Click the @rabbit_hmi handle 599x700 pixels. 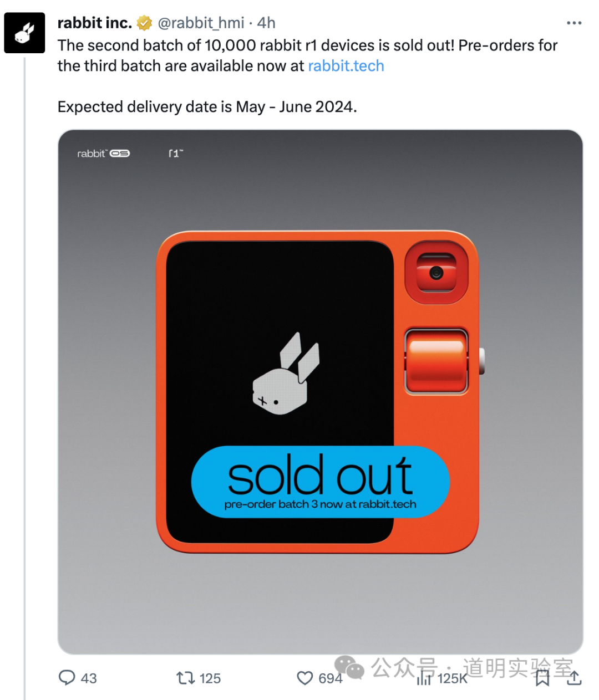[201, 23]
